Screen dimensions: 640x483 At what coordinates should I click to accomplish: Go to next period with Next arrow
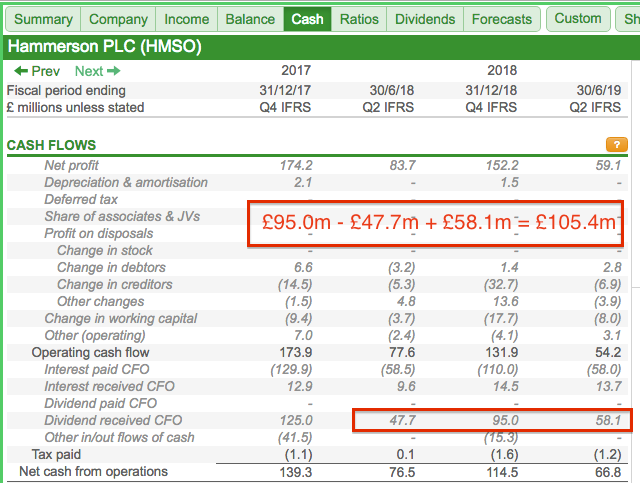[x=98, y=71]
